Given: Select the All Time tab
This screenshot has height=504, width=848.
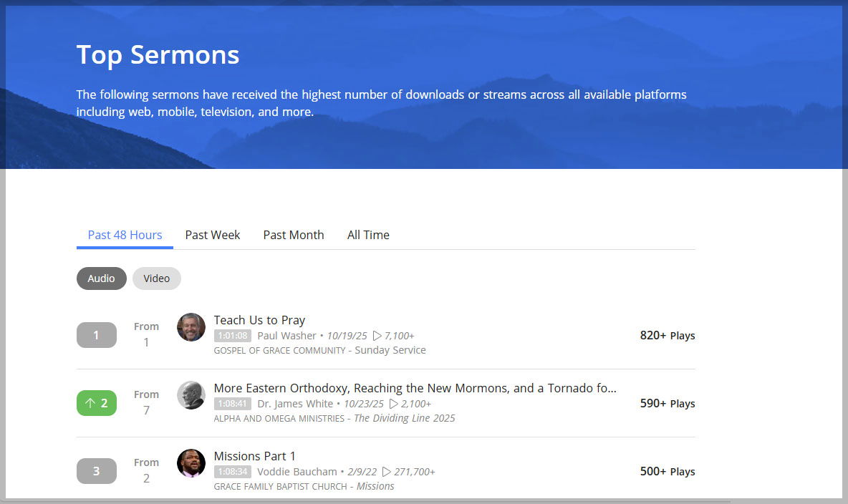Looking at the screenshot, I should pyautogui.click(x=368, y=235).
